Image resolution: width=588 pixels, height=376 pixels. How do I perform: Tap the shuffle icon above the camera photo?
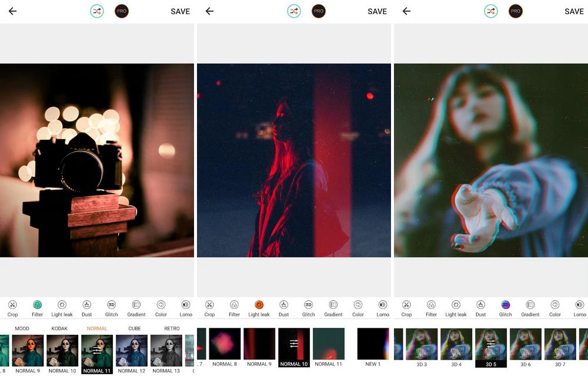point(97,11)
